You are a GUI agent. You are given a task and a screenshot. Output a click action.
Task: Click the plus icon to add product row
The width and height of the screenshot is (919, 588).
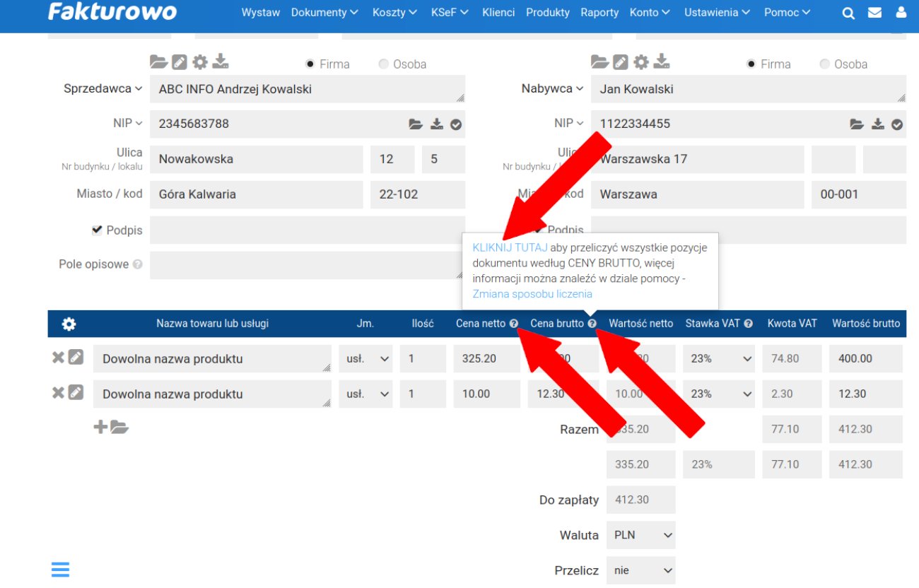coord(100,427)
